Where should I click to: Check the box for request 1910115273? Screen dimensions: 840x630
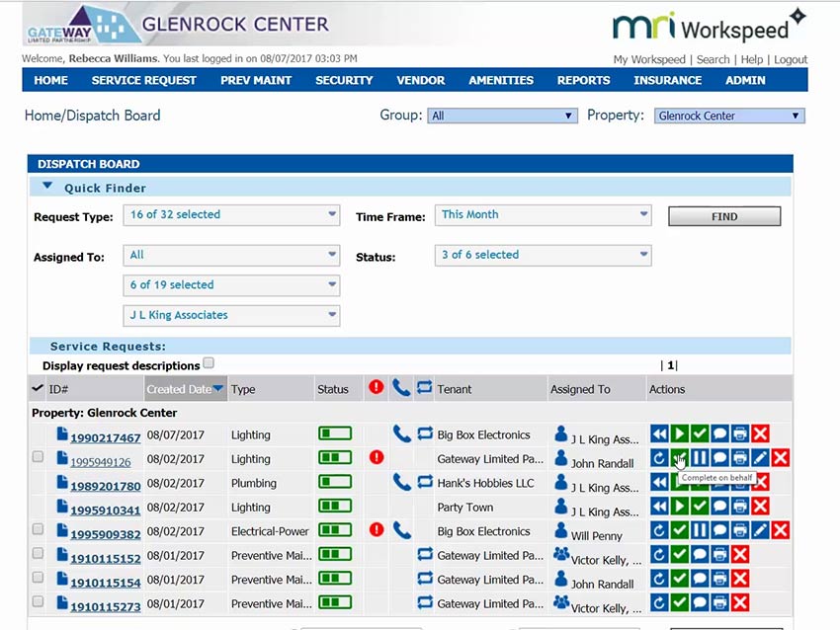38,601
